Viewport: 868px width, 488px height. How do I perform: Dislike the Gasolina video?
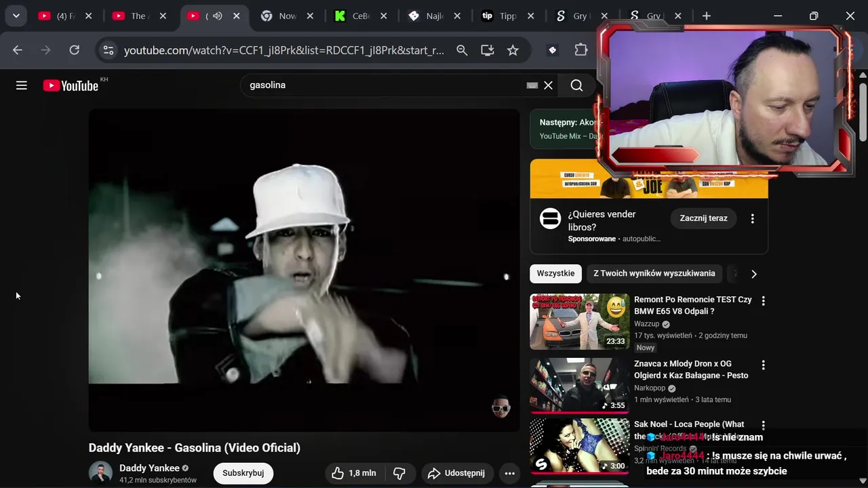(x=399, y=473)
